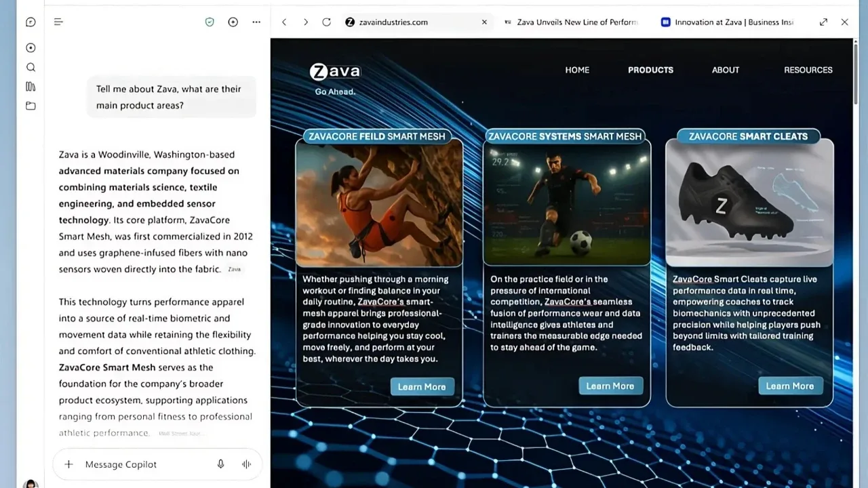Click the user message bubble about Zava
The height and width of the screenshot is (488, 868).
pyautogui.click(x=172, y=97)
